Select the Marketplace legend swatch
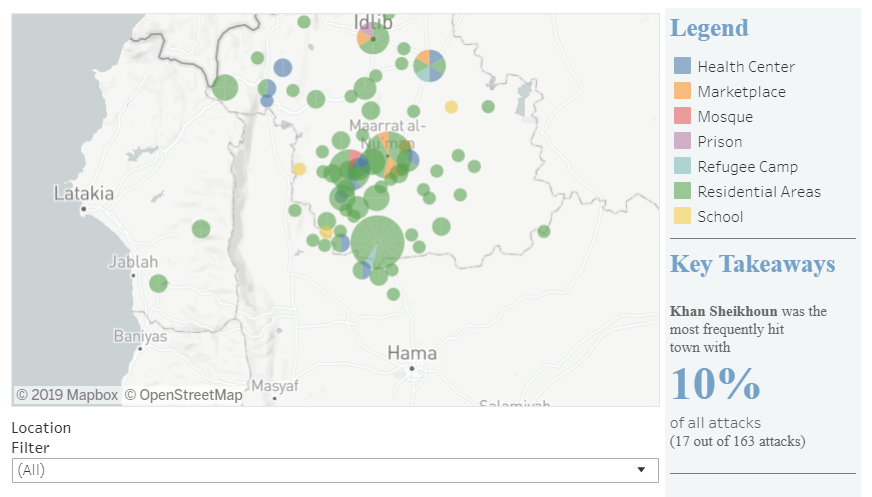This screenshot has height=497, width=872. click(682, 91)
